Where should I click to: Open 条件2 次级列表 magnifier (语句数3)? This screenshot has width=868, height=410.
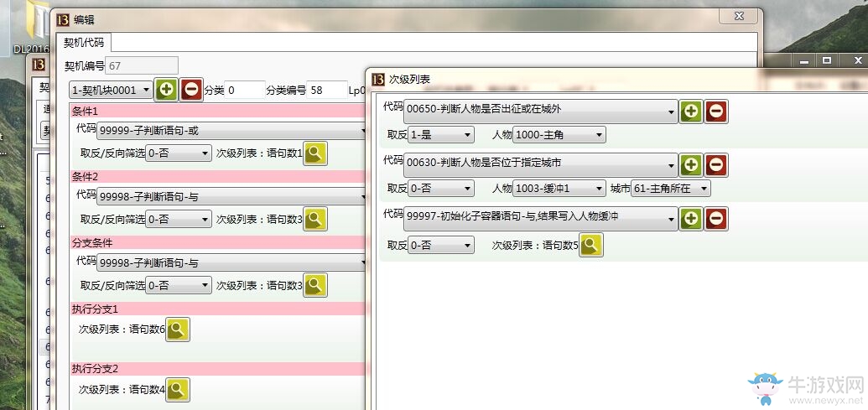[x=315, y=219]
